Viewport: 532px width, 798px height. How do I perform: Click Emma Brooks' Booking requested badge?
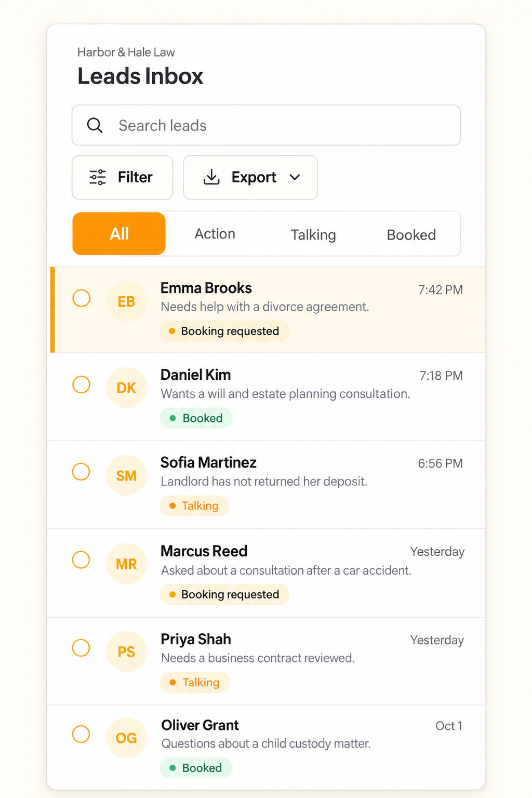224,331
